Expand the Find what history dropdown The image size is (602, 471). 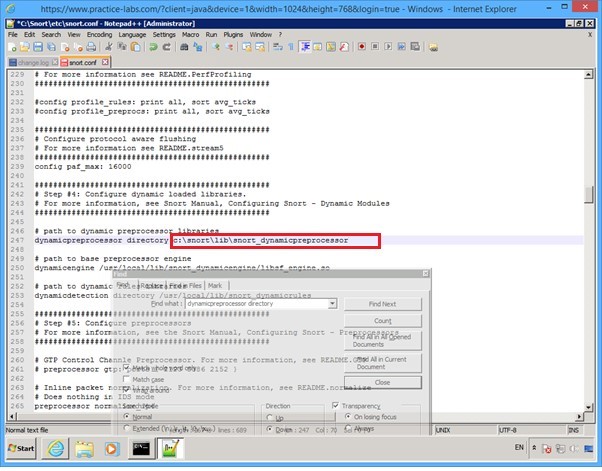(332, 304)
